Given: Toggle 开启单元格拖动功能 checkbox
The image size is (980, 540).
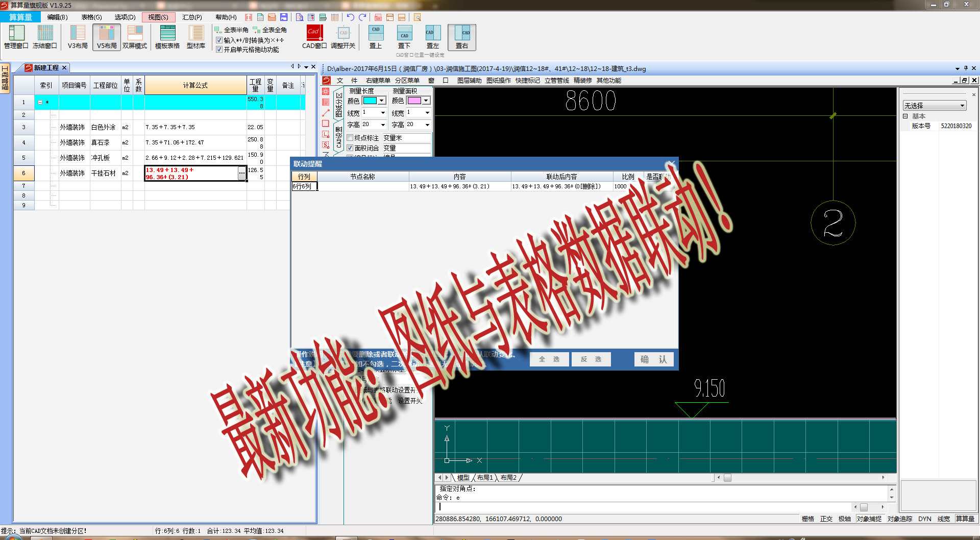Looking at the screenshot, I should [219, 50].
